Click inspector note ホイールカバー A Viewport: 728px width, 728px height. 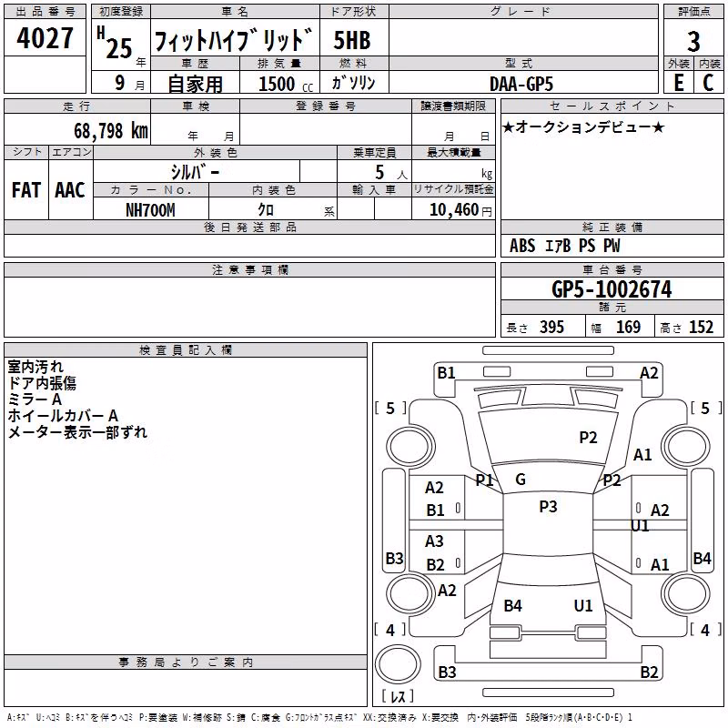pyautogui.click(x=63, y=416)
